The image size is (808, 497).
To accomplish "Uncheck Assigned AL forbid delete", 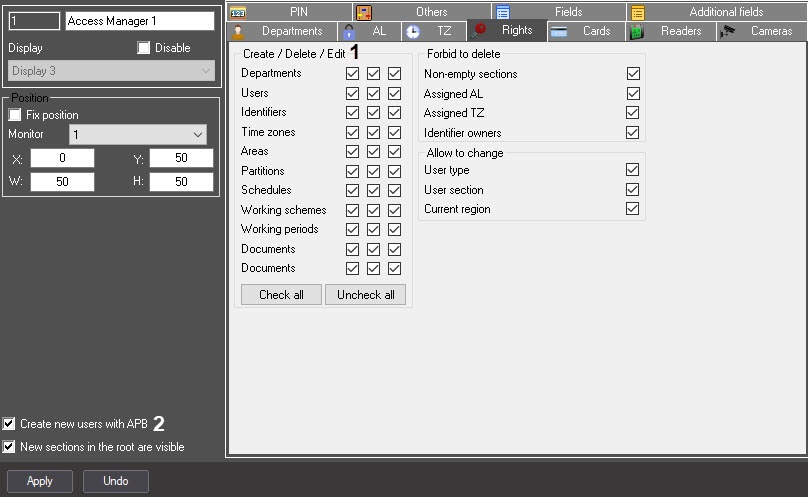I will tap(633, 93).
